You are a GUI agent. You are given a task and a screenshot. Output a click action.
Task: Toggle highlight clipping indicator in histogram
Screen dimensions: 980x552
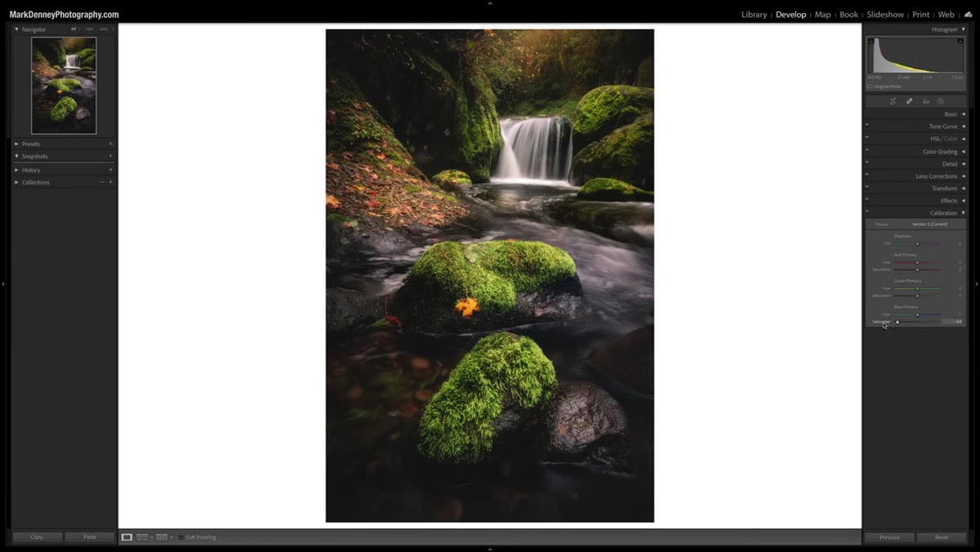coord(961,40)
